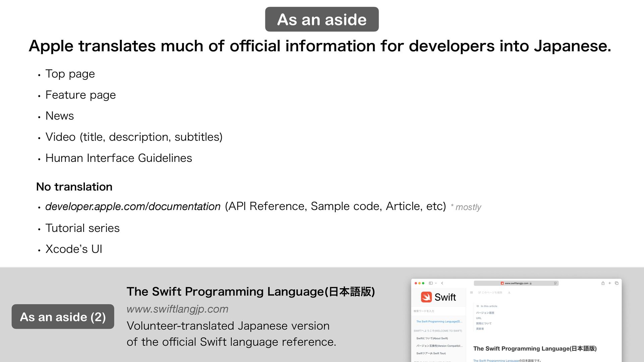Screen dimensions: 644x362
Task: Go back with Safari's back arrow
Action: pos(442,283)
